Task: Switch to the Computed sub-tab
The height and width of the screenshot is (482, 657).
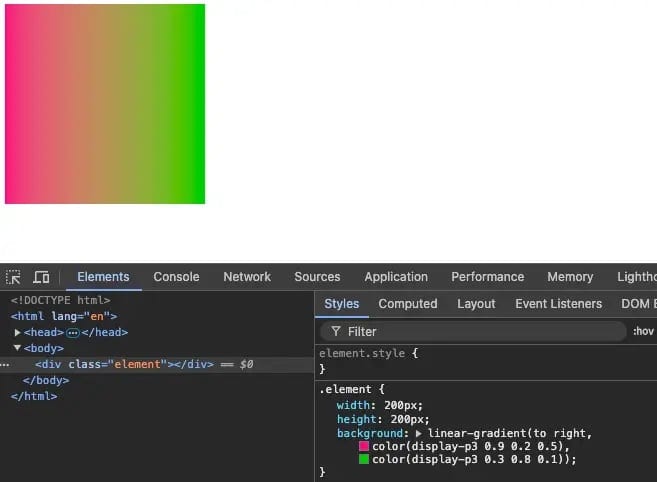Action: (x=408, y=303)
